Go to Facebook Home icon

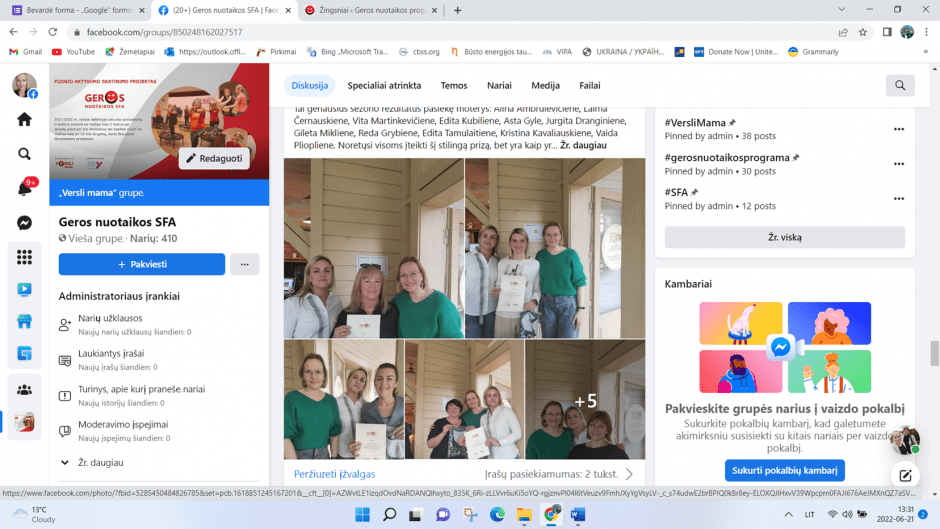24,119
